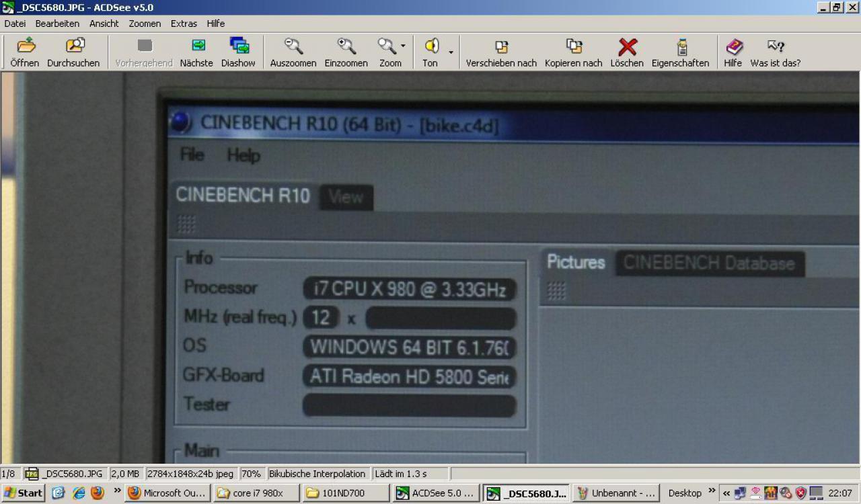Open the Windows Start menu
This screenshot has height=504, width=861.
click(24, 493)
